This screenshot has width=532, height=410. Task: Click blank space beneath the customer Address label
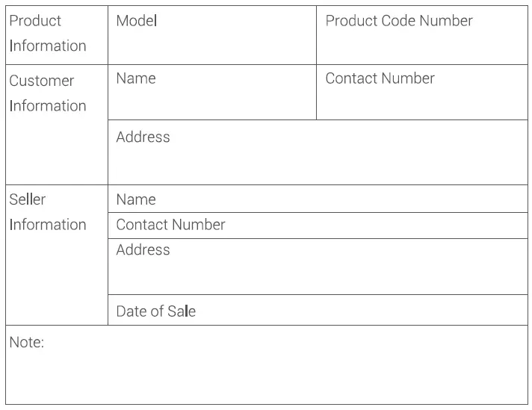pos(317,166)
